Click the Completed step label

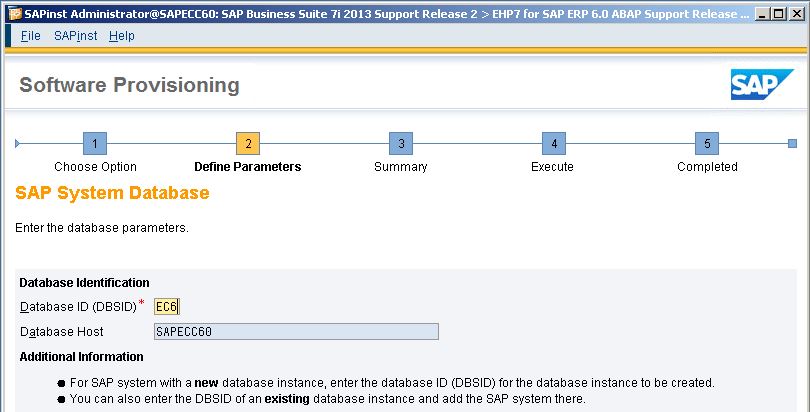(707, 167)
